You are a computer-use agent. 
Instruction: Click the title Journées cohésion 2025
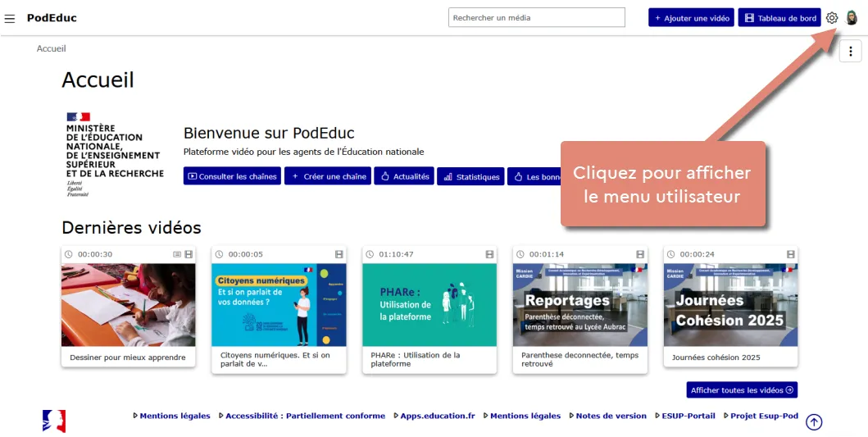(x=716, y=357)
